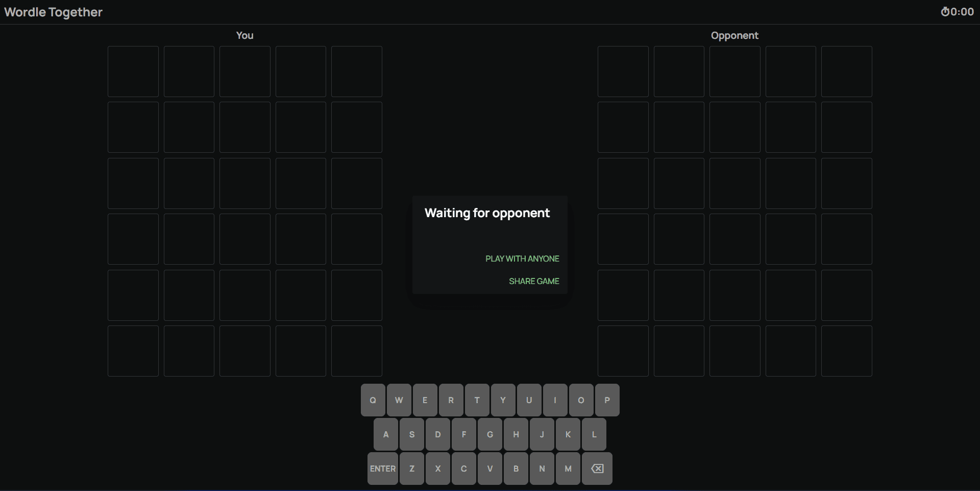Screen dimensions: 980x491
Task: Select the letter A key
Action: pos(386,434)
